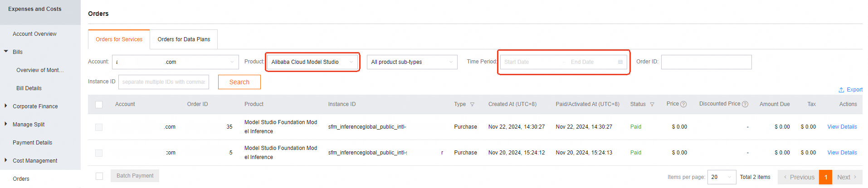Screen dimensions: 868x188
Task: Expand the Corporate Finance sidebar section
Action: pos(6,106)
